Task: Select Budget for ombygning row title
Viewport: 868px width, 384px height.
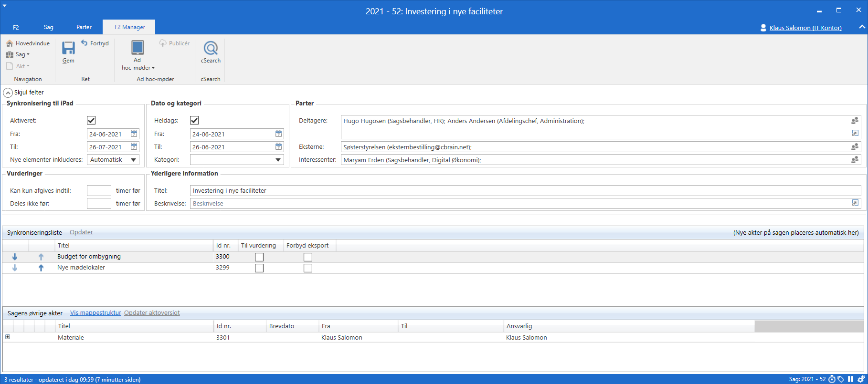Action: [x=89, y=257]
